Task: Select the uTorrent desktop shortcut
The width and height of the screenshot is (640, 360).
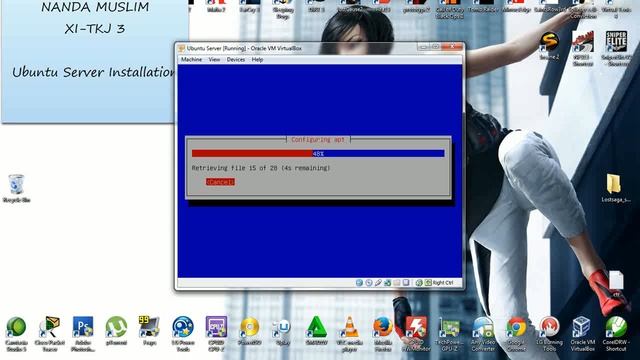Action: click(x=116, y=331)
